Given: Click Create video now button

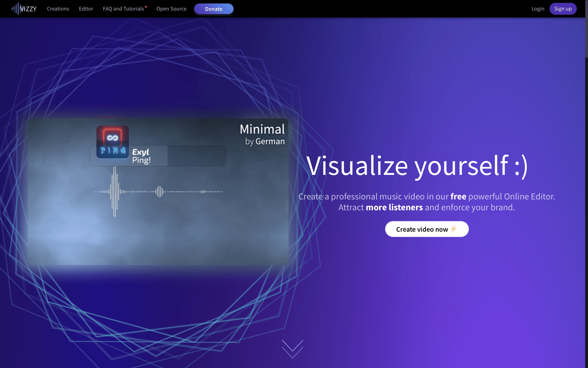Looking at the screenshot, I should pos(427,229).
